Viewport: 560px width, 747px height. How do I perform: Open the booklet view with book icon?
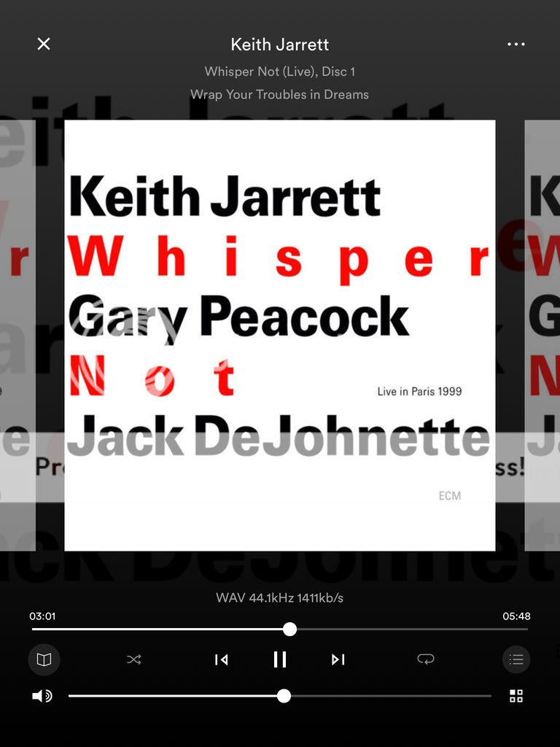44,659
